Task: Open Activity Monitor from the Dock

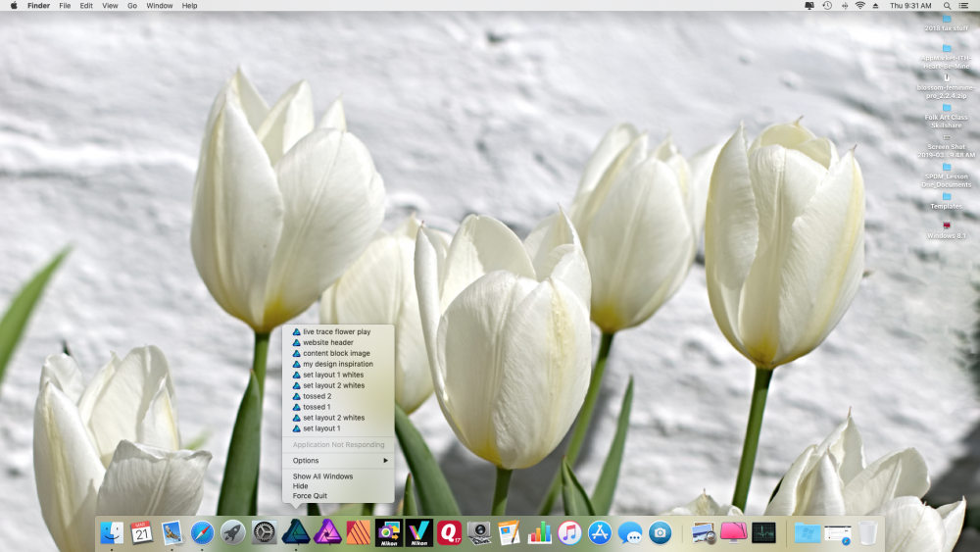Action: [763, 533]
